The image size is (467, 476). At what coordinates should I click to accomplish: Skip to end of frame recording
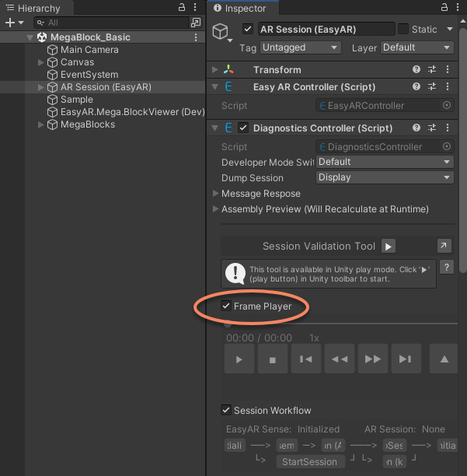(406, 359)
